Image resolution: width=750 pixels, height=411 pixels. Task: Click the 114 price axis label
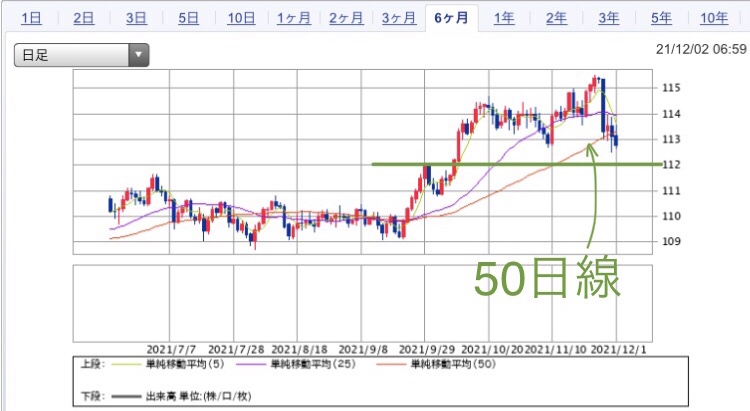(671, 114)
